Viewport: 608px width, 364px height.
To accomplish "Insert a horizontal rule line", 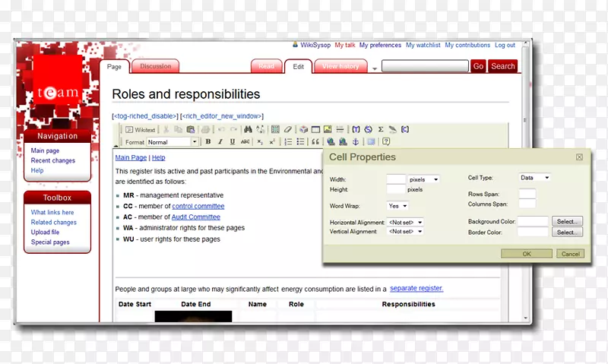I will [x=340, y=129].
